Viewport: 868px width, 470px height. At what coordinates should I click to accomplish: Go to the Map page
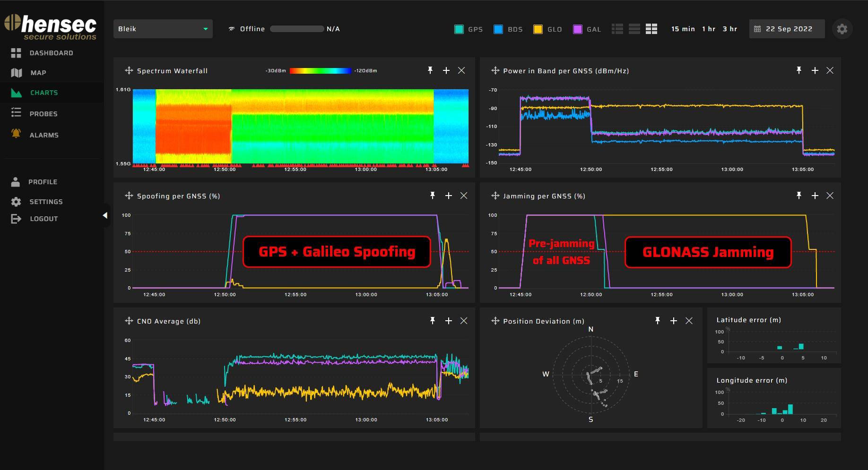pos(38,73)
